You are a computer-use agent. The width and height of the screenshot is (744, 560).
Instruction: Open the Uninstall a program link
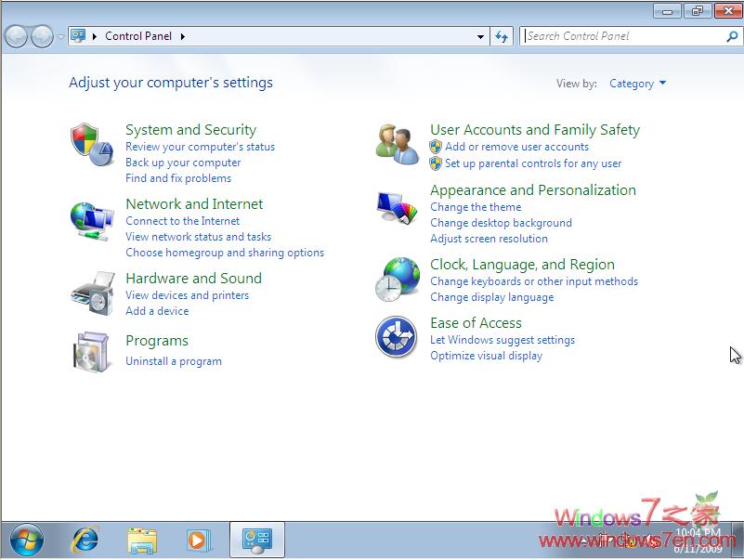point(174,361)
